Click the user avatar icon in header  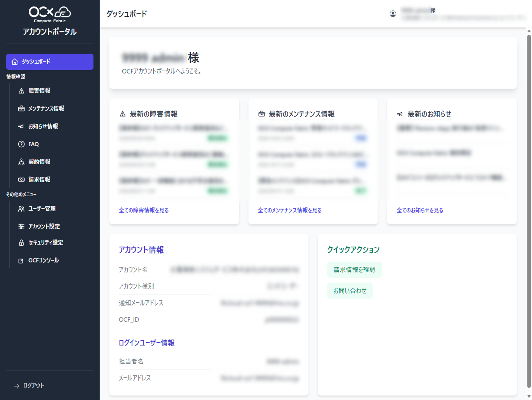(393, 14)
